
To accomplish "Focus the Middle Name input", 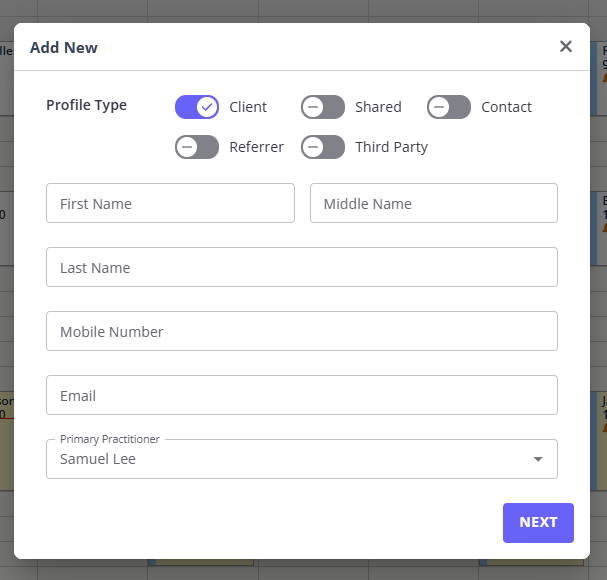I will 433,203.
